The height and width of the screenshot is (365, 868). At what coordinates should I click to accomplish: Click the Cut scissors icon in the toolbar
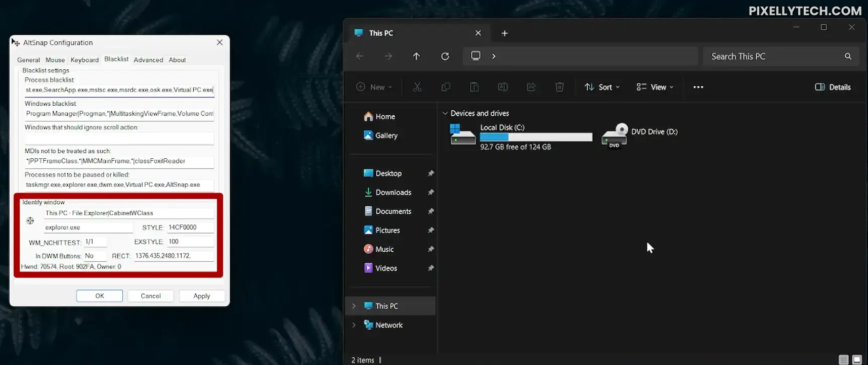click(x=417, y=87)
